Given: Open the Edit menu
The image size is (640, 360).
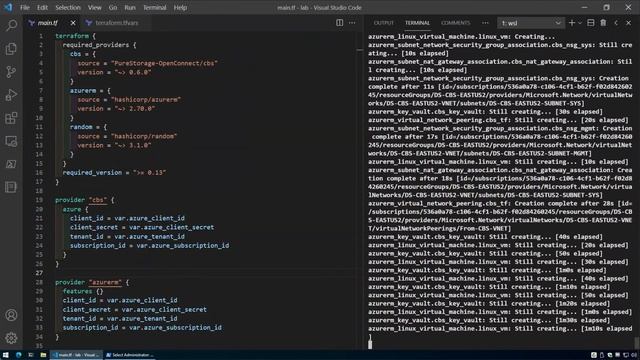Looking at the screenshot, I should pyautogui.click(x=42, y=7).
